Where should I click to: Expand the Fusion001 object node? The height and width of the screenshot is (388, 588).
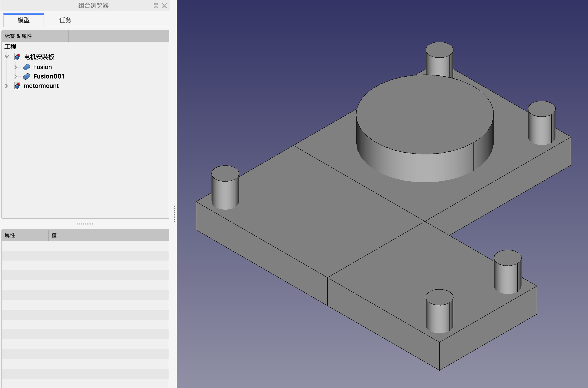pos(16,76)
